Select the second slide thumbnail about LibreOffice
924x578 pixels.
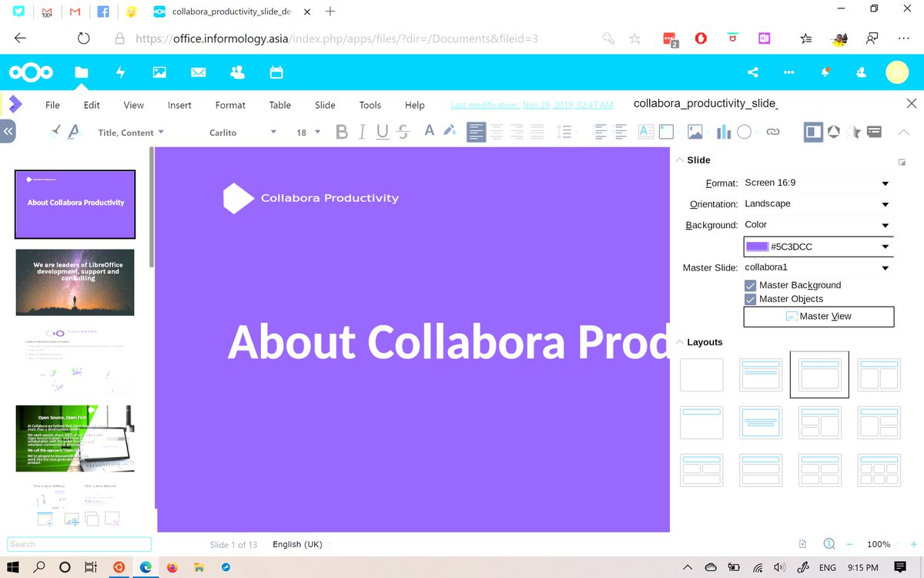point(75,282)
